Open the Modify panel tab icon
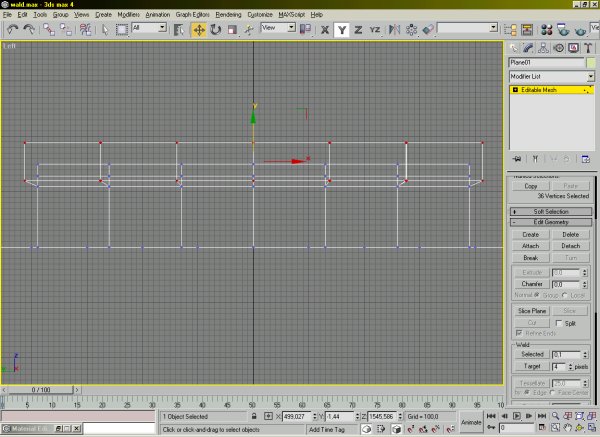 pyautogui.click(x=528, y=47)
